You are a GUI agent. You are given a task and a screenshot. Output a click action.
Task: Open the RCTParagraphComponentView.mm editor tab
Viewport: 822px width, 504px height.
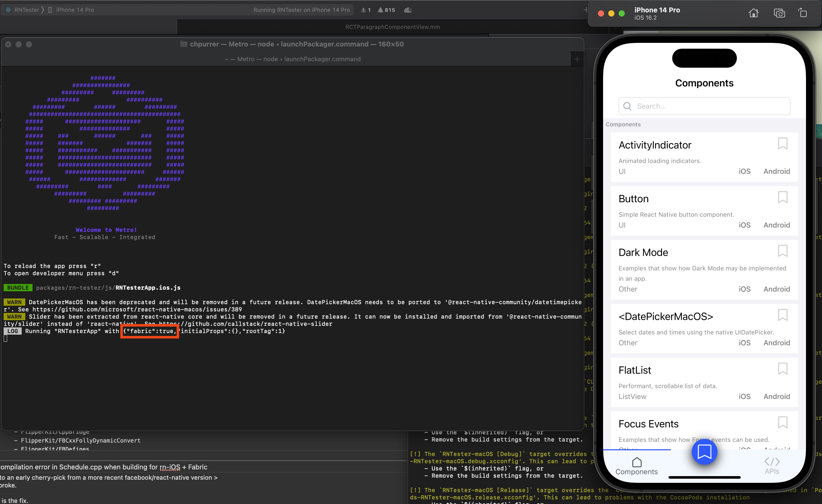point(392,27)
